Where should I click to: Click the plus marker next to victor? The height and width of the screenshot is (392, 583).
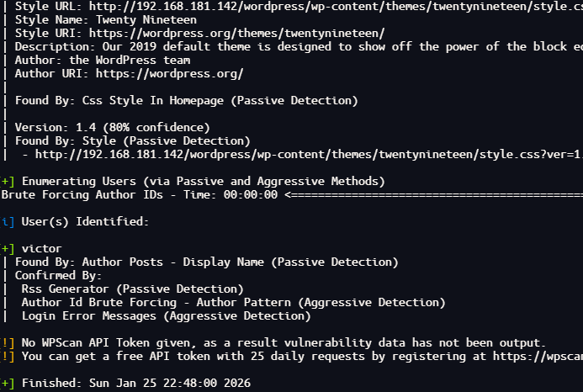pyautogui.click(x=8, y=248)
